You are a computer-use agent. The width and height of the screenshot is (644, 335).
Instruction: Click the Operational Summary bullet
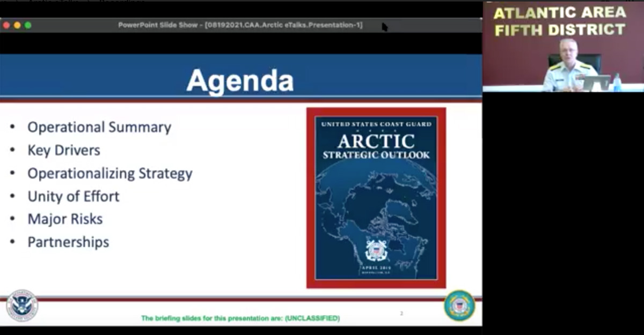(x=99, y=128)
